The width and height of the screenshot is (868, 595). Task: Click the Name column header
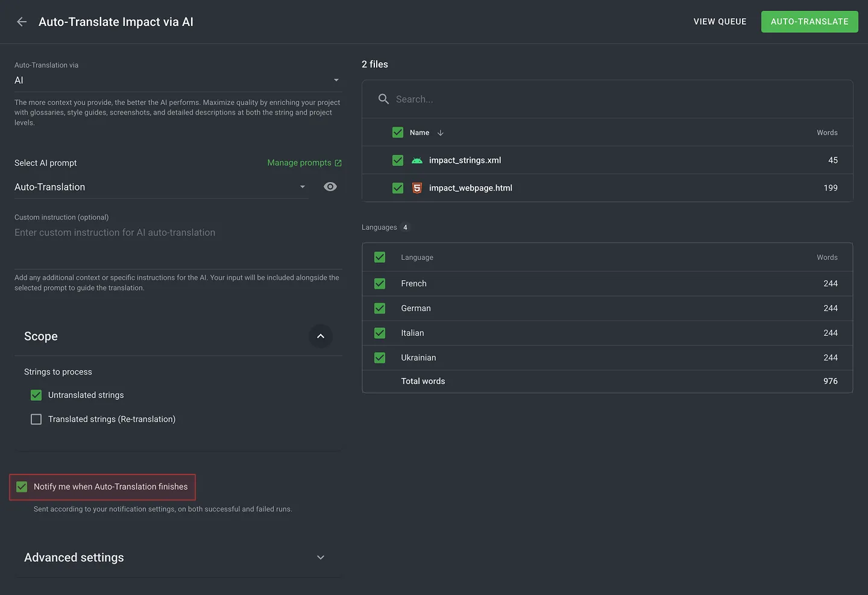coord(420,133)
